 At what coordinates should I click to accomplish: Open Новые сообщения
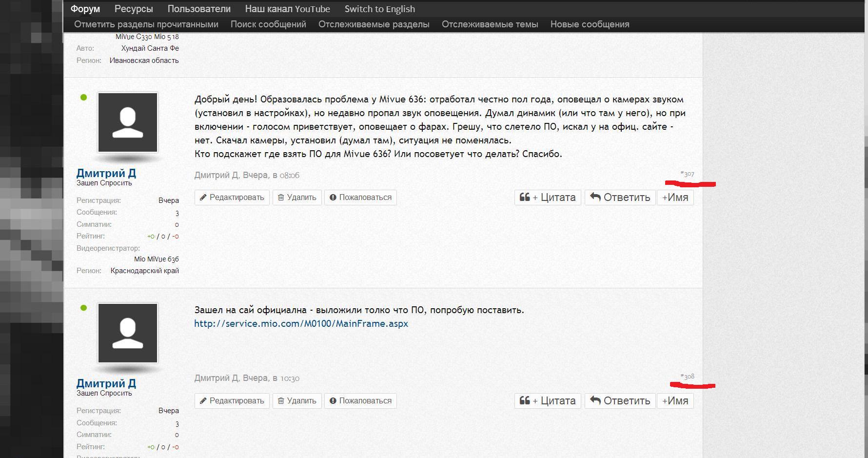(x=590, y=24)
